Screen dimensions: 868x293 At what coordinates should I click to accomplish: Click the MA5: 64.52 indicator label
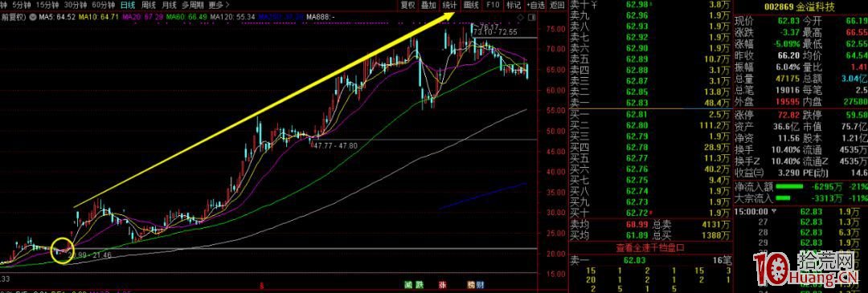click(58, 17)
